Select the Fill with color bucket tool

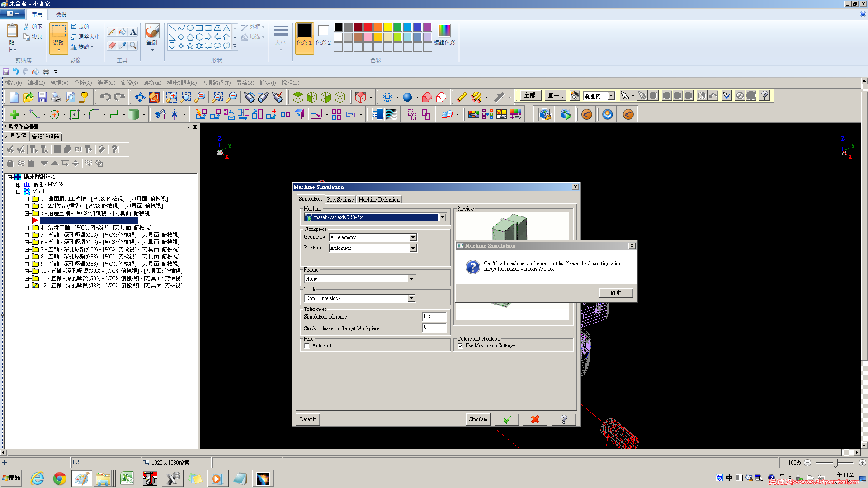[123, 32]
